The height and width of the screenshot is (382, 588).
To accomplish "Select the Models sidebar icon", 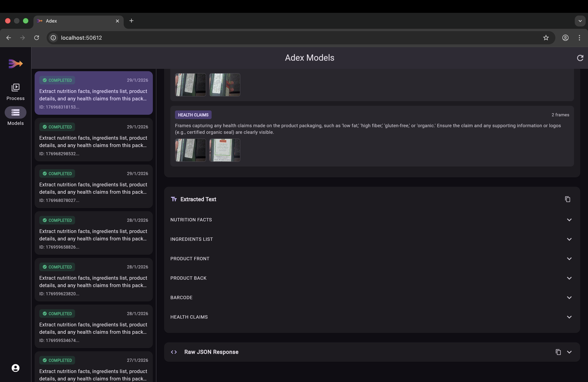I will pos(15,113).
